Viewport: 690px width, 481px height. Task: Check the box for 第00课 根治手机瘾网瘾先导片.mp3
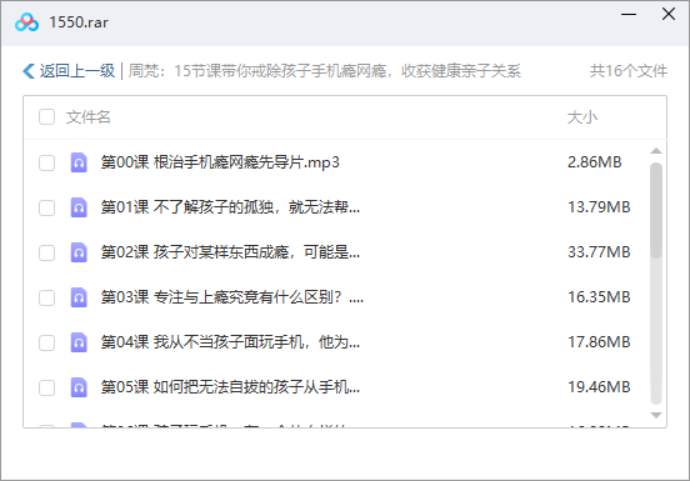tap(47, 162)
